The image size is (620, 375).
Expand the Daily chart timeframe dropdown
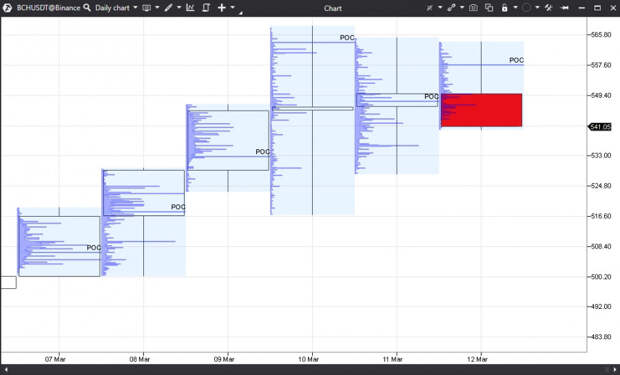[x=135, y=8]
